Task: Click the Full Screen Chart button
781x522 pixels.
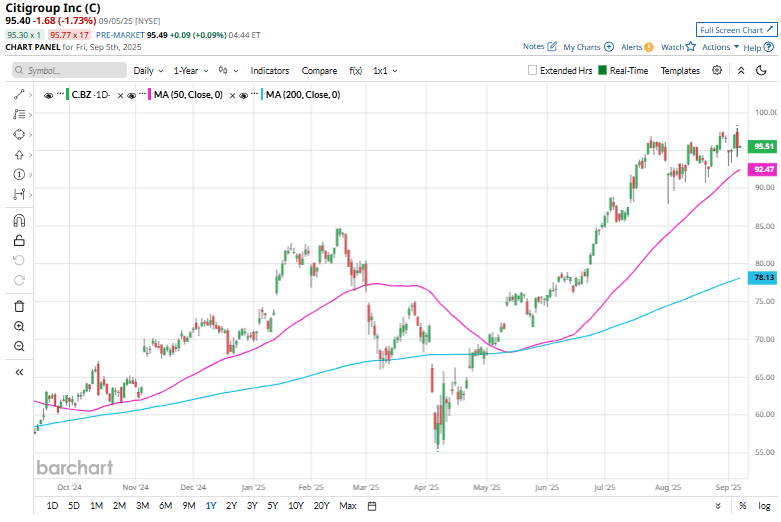Action: click(736, 30)
